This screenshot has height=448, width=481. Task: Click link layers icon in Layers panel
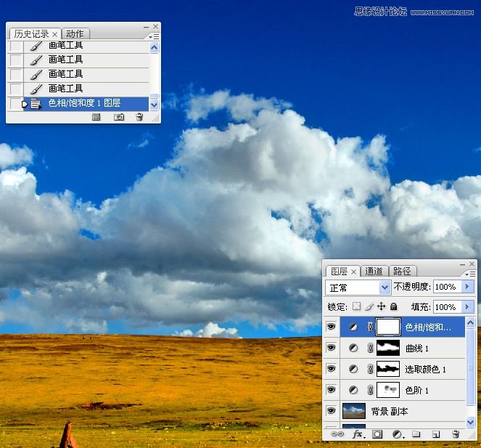pyautogui.click(x=337, y=434)
